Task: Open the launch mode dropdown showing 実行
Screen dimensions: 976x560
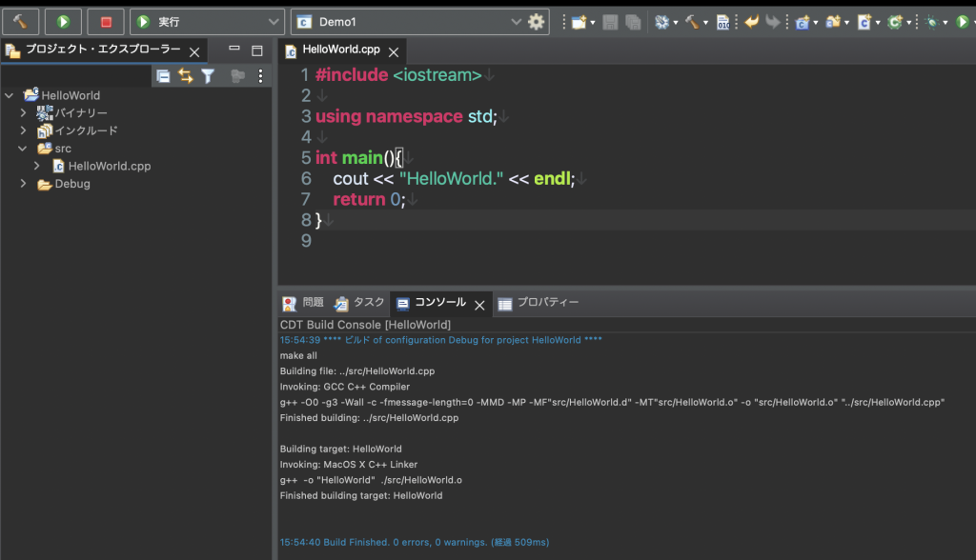Action: coord(207,21)
